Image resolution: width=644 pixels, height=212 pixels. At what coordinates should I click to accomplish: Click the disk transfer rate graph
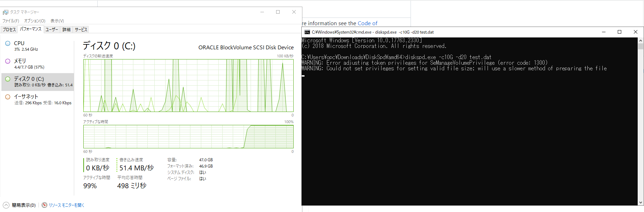[188, 85]
